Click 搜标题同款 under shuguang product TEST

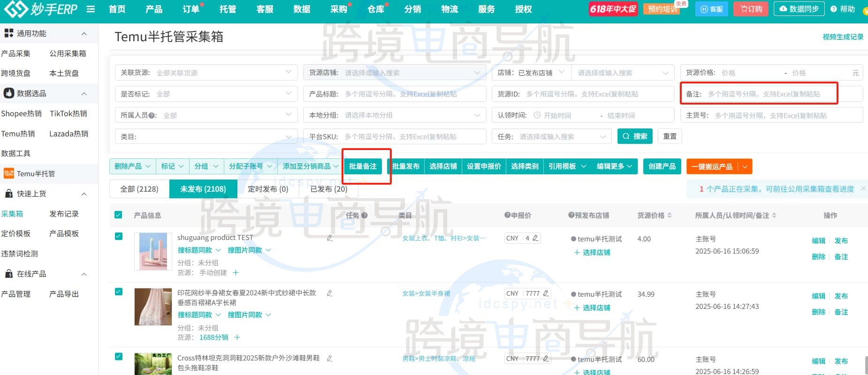(x=195, y=250)
